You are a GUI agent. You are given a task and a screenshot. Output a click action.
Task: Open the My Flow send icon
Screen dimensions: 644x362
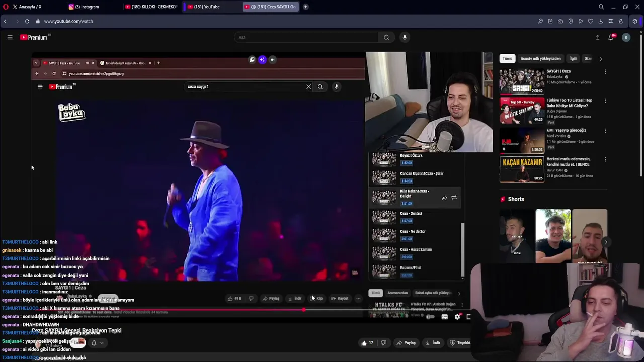[581, 21]
